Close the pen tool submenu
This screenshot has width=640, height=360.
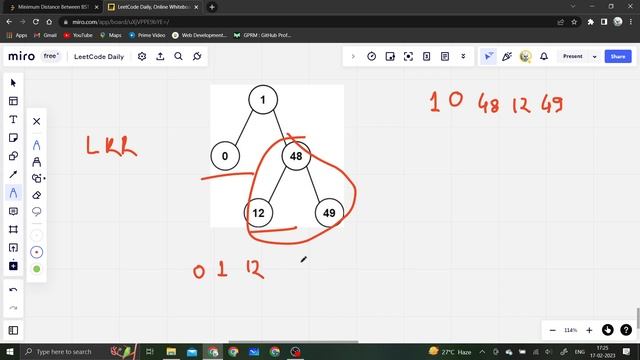point(36,121)
